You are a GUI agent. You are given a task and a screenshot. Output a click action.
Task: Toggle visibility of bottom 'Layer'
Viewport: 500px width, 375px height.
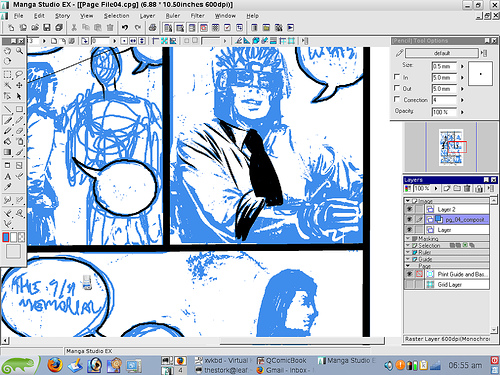409,230
